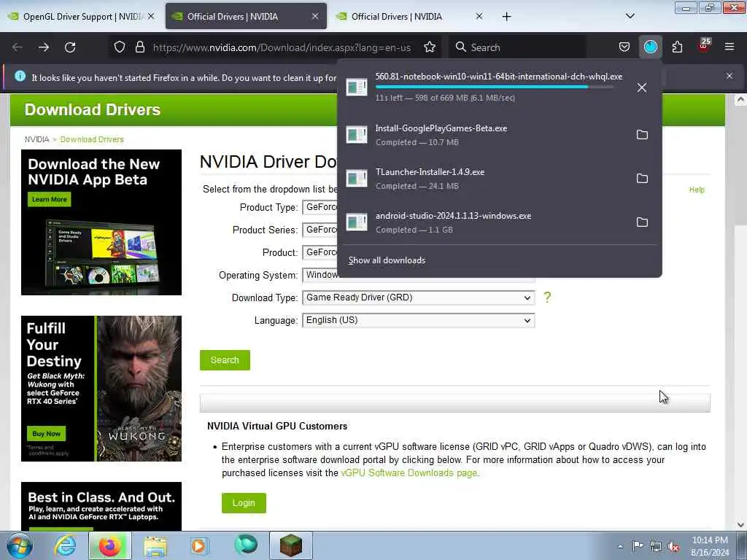This screenshot has width=747, height=560.
Task: Save page to Pocket
Action: point(624,47)
